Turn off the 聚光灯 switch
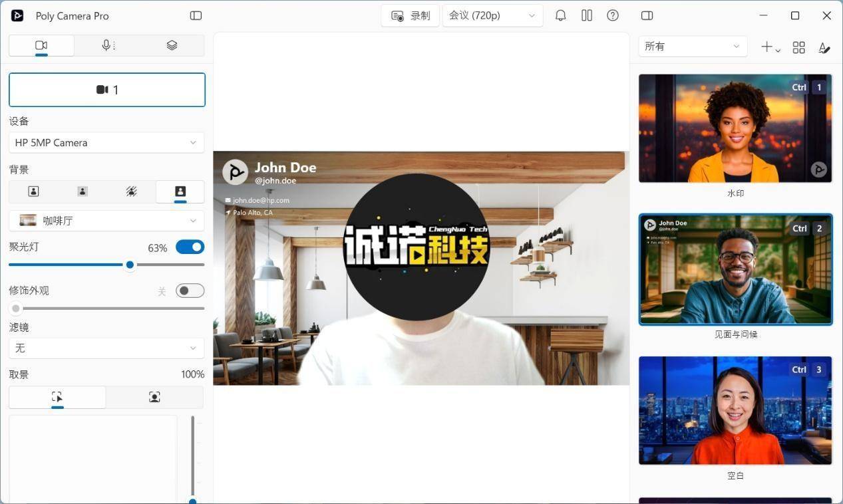843x504 pixels. coord(190,247)
